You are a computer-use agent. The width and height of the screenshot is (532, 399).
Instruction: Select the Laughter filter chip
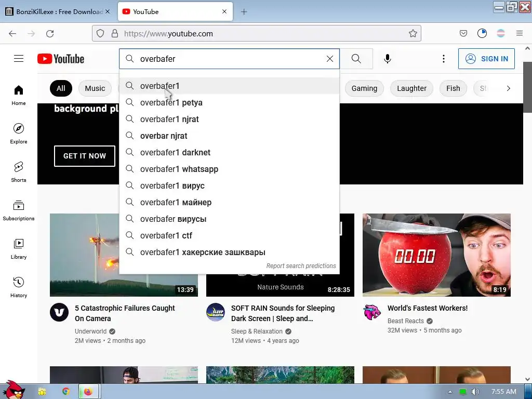click(411, 88)
